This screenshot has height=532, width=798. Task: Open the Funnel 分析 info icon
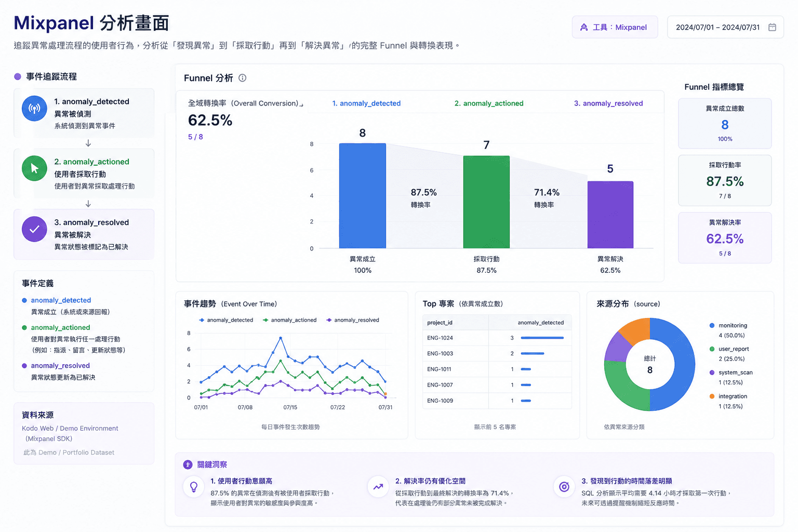pyautogui.click(x=242, y=78)
